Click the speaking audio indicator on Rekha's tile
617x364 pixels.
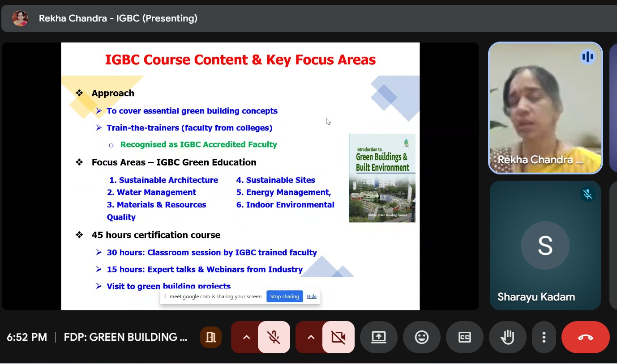[587, 57]
